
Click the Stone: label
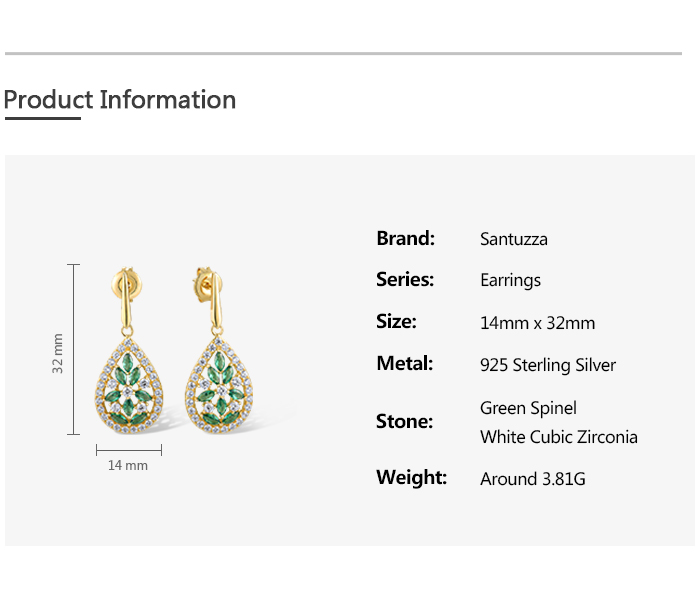(404, 421)
